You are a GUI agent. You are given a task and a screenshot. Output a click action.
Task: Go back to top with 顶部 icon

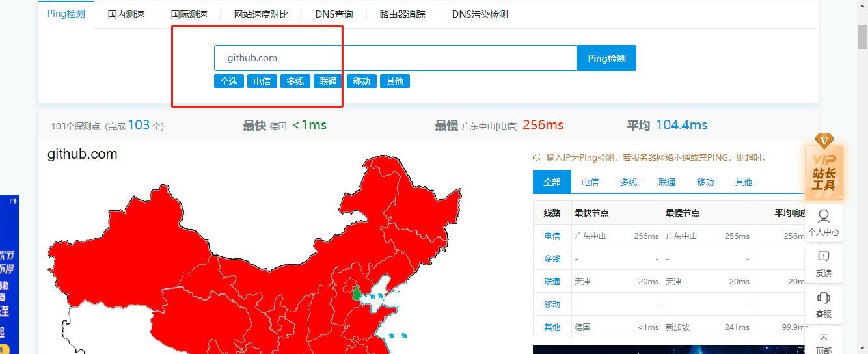coord(824,342)
